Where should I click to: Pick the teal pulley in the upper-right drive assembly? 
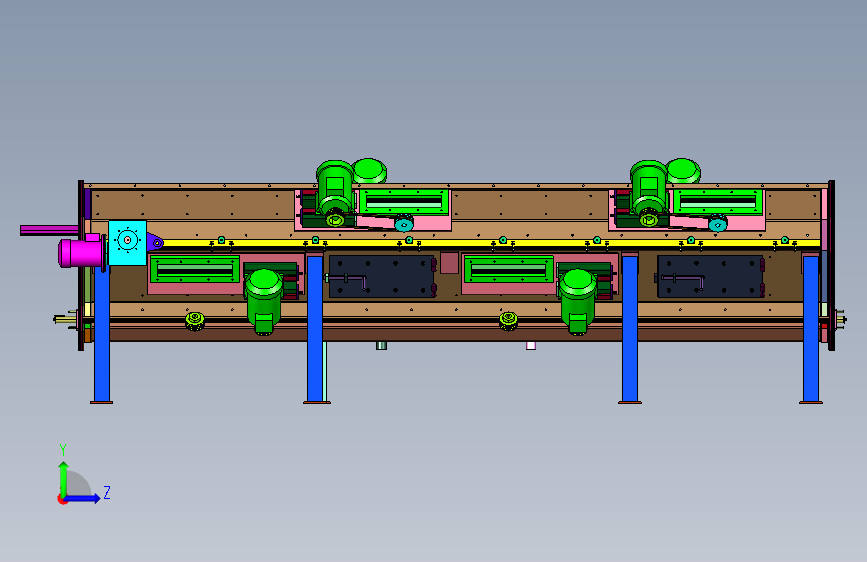[718, 224]
